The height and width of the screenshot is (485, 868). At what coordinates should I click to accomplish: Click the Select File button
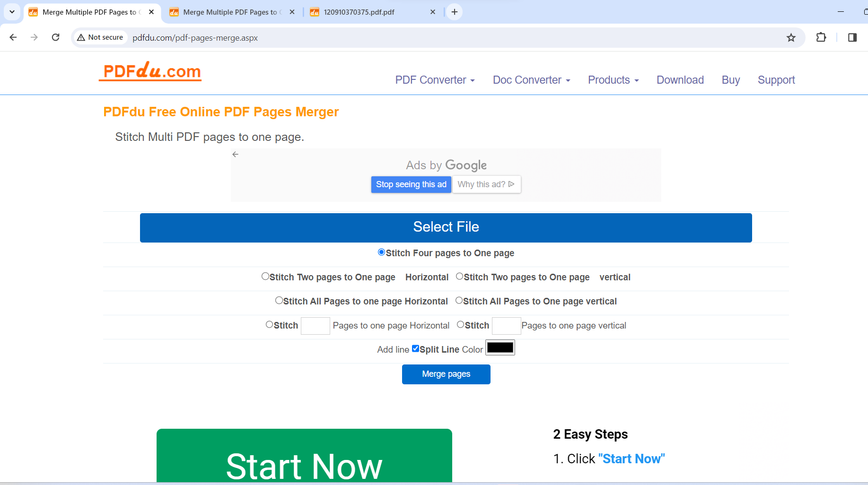(446, 227)
